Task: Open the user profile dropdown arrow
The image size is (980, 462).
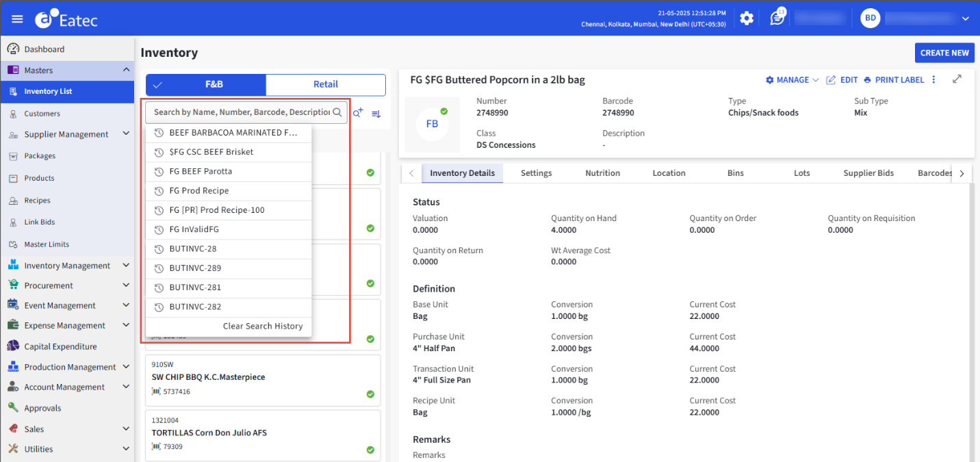Action: point(965,18)
